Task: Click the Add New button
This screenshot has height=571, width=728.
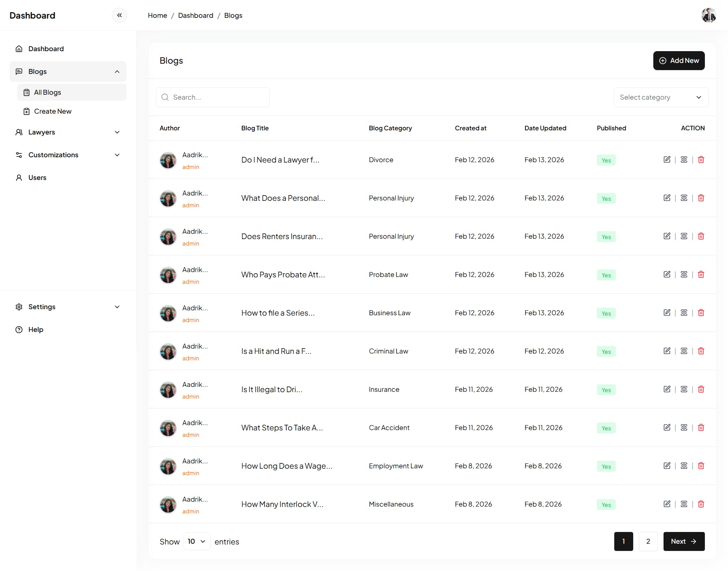Action: (x=679, y=61)
